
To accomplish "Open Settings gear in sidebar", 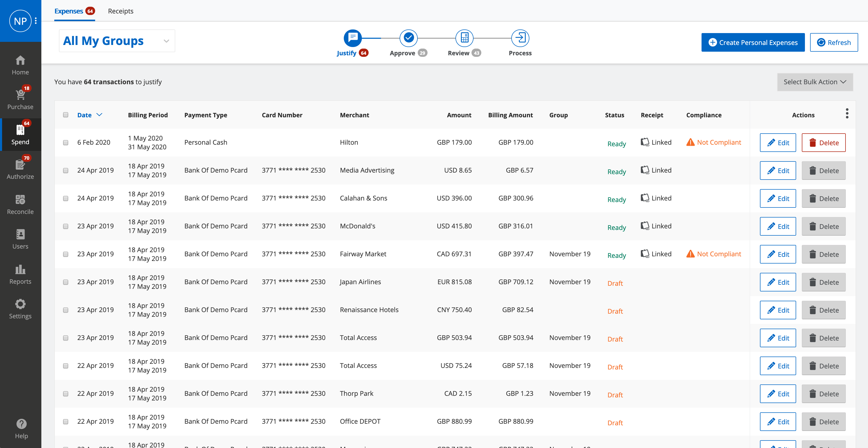I will pyautogui.click(x=20, y=304).
